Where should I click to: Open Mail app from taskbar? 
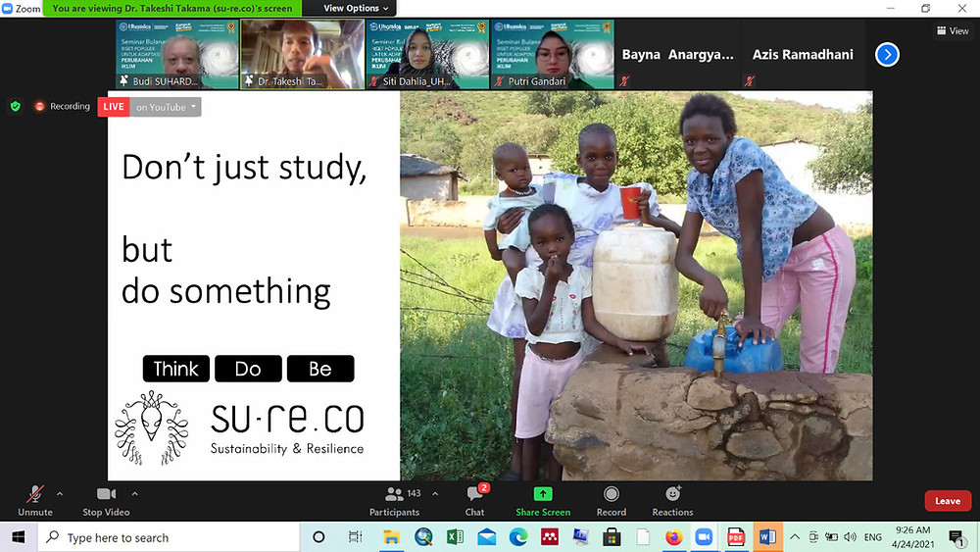click(486, 537)
